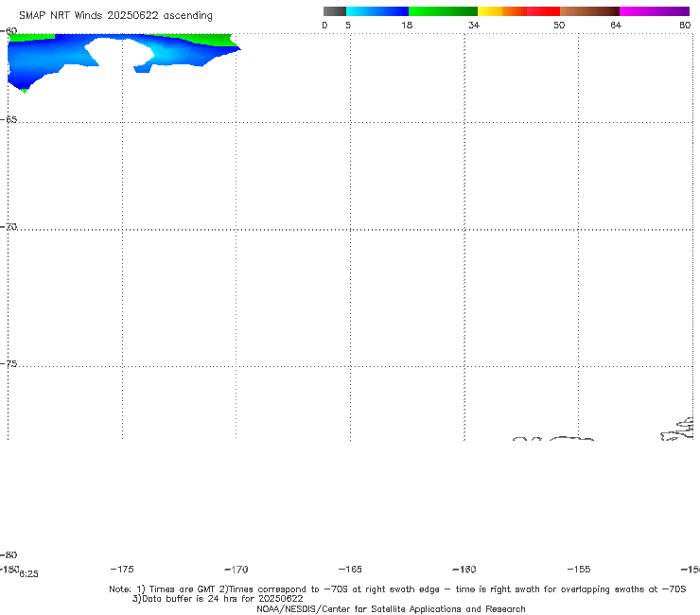Click the magenta 64-80 knot color bar segment
700x615 pixels.
point(655,11)
